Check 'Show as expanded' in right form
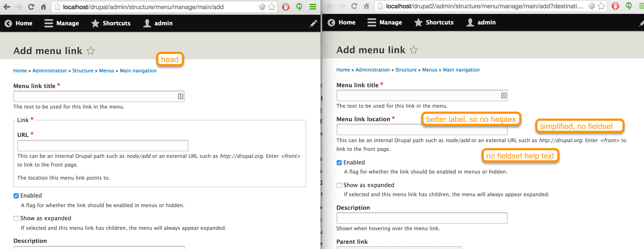Viewport: 644px width, 249px height. (x=339, y=185)
